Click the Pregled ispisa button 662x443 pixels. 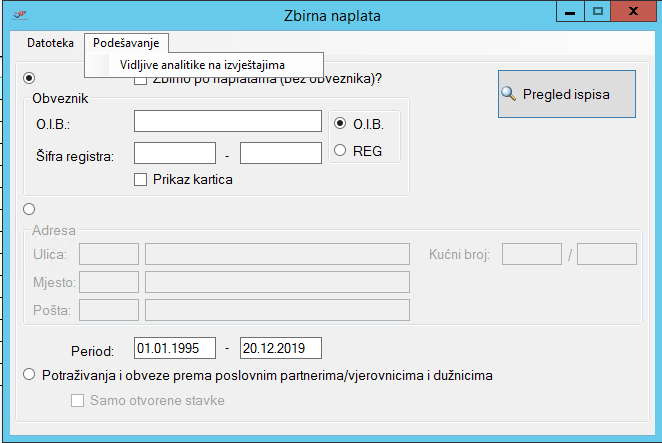tap(566, 95)
